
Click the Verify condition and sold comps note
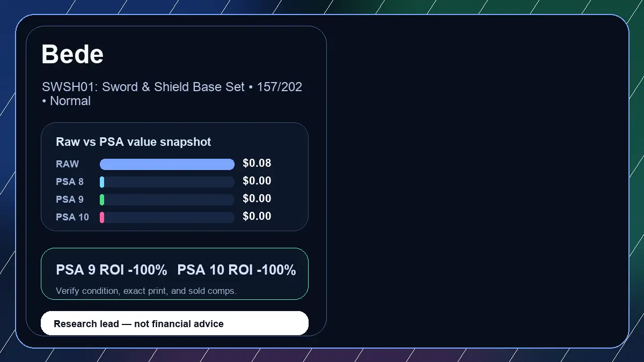(x=146, y=291)
